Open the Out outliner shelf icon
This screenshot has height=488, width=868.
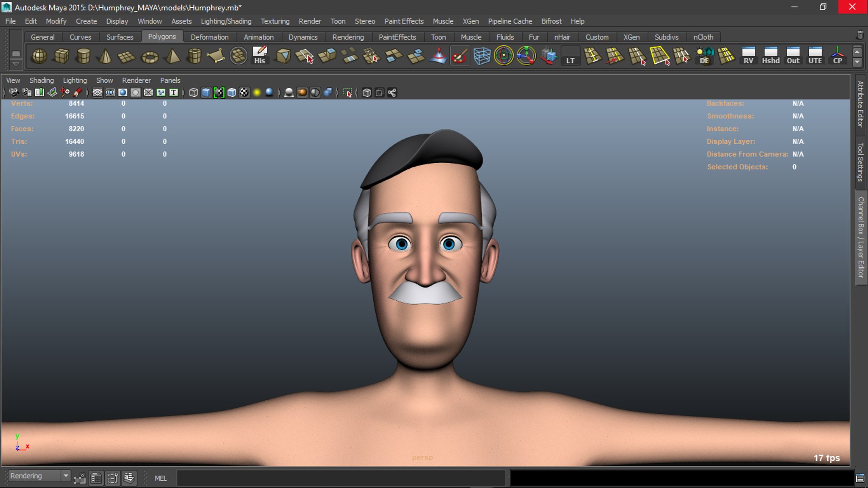(x=793, y=56)
